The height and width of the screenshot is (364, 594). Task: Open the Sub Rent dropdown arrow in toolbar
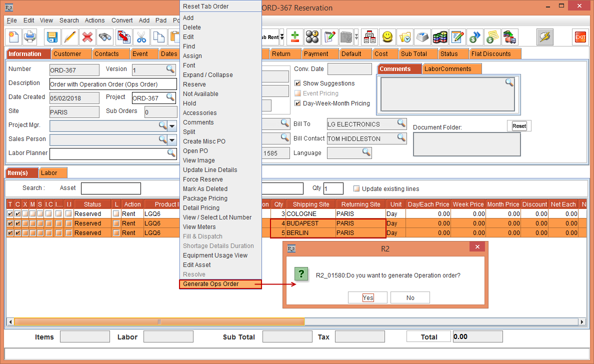click(x=281, y=37)
